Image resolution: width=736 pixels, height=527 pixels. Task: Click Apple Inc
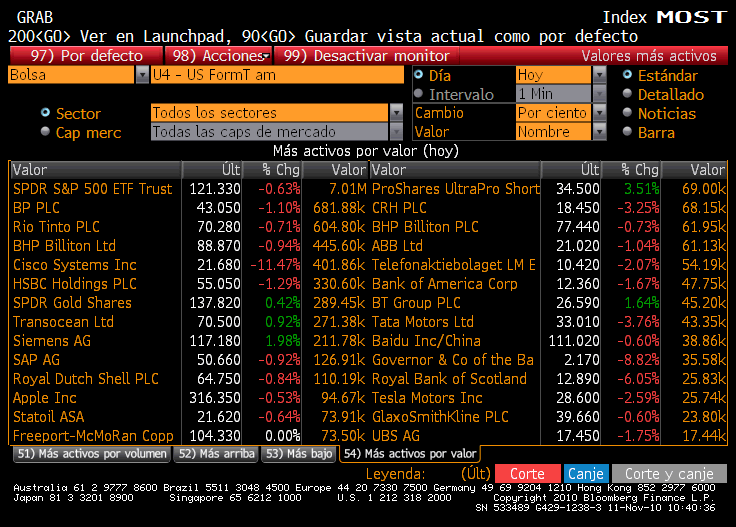(x=45, y=398)
